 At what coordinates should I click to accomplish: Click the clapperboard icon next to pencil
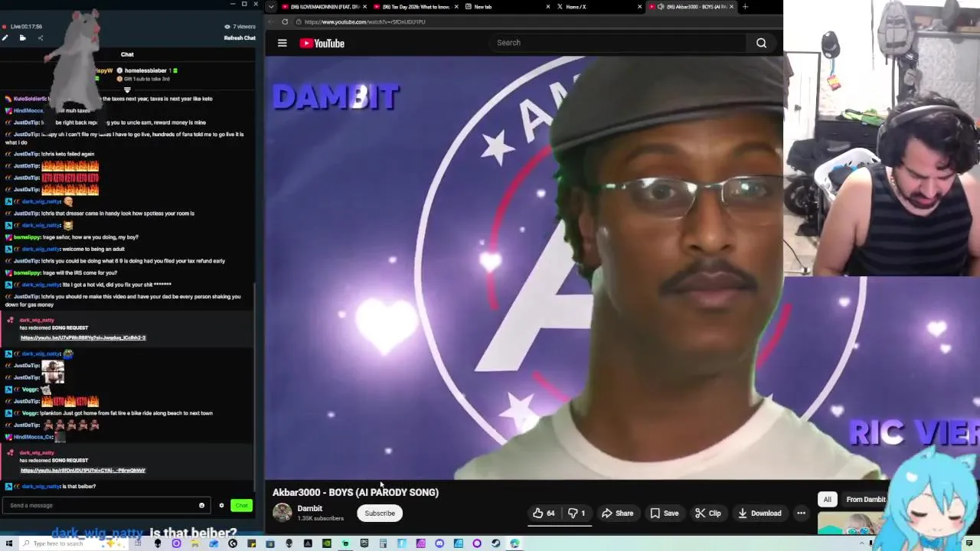(22, 37)
